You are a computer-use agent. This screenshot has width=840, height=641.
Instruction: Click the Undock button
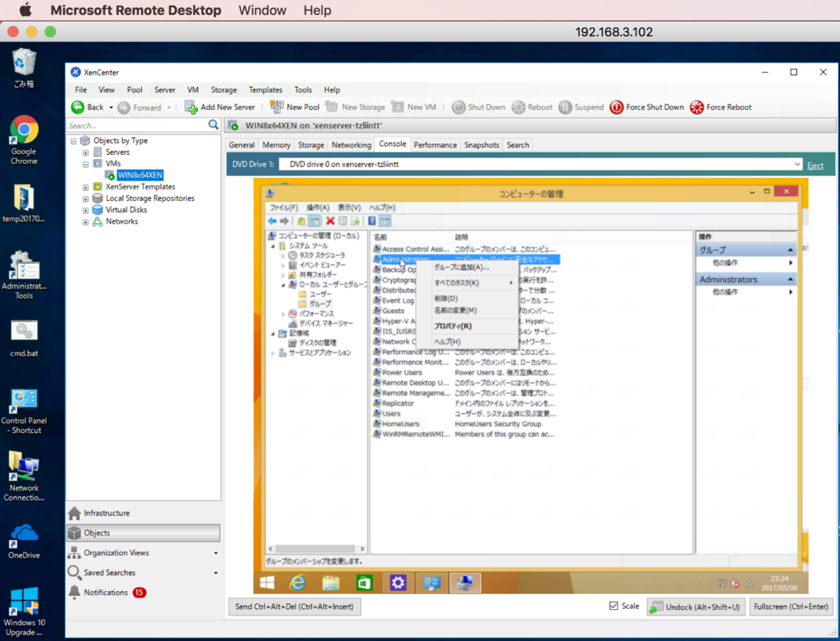pyautogui.click(x=696, y=607)
